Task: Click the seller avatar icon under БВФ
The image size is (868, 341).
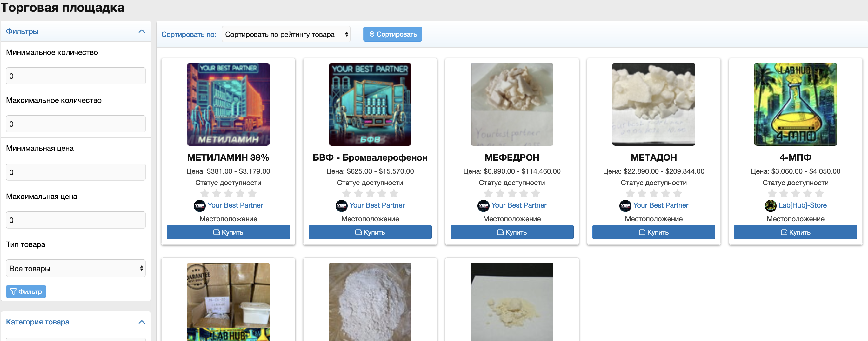Action: tap(341, 205)
